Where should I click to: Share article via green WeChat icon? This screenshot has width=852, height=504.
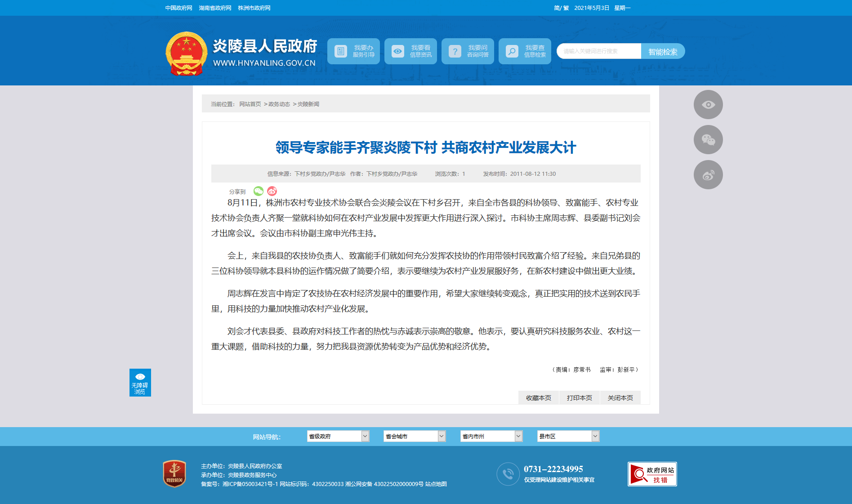[x=259, y=191]
